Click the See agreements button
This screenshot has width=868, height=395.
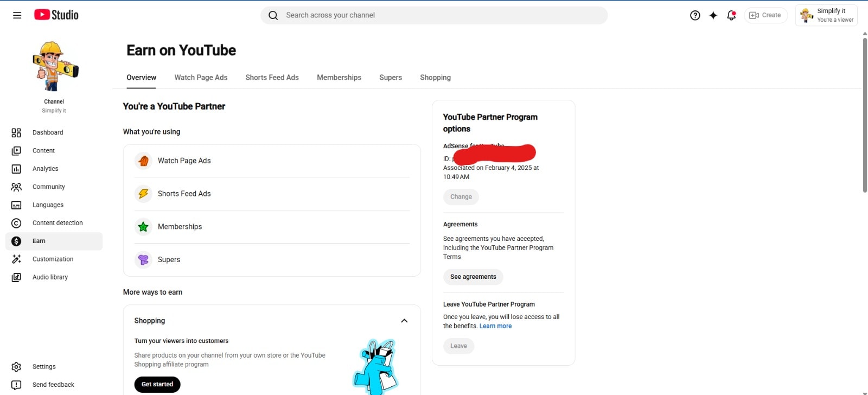click(473, 277)
